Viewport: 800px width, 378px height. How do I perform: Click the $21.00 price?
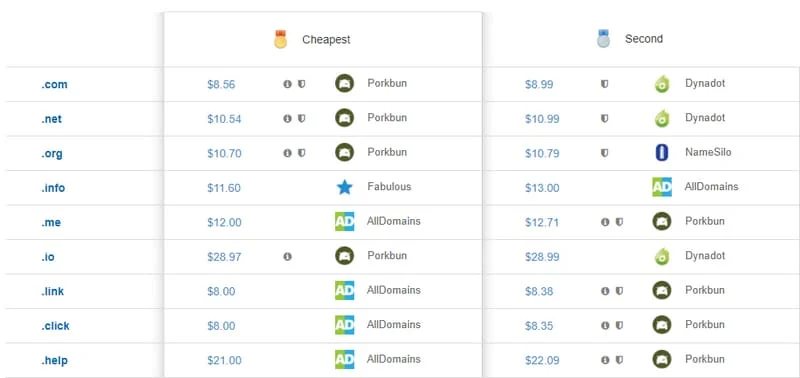224,361
